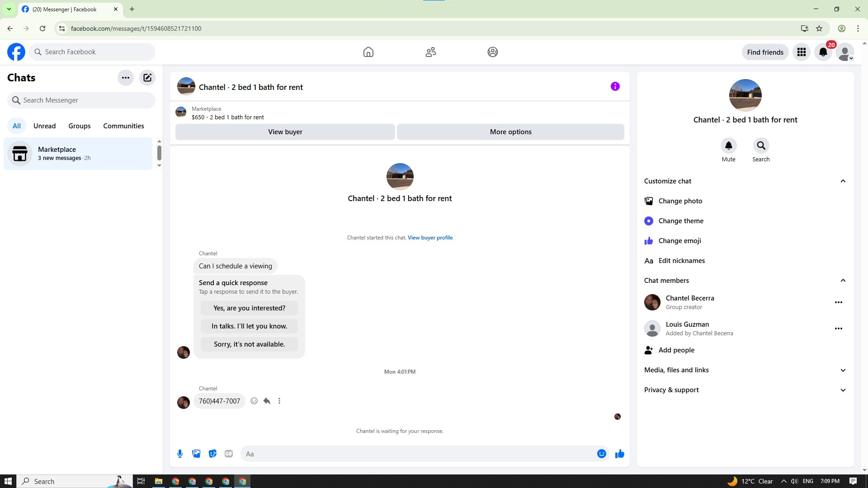Collapse the Customize chat section
The image size is (868, 488).
pos(843,181)
